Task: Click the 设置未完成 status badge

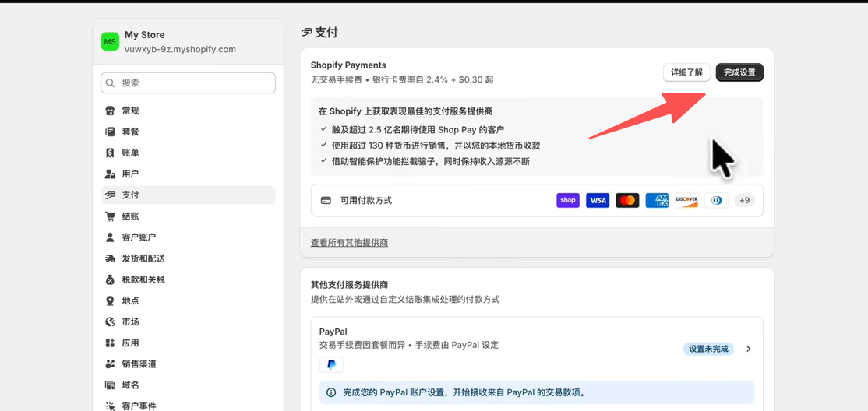Action: pyautogui.click(x=708, y=349)
